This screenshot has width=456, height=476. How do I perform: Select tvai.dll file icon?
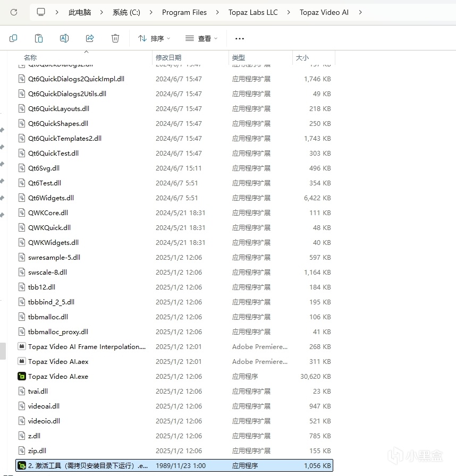pos(22,392)
